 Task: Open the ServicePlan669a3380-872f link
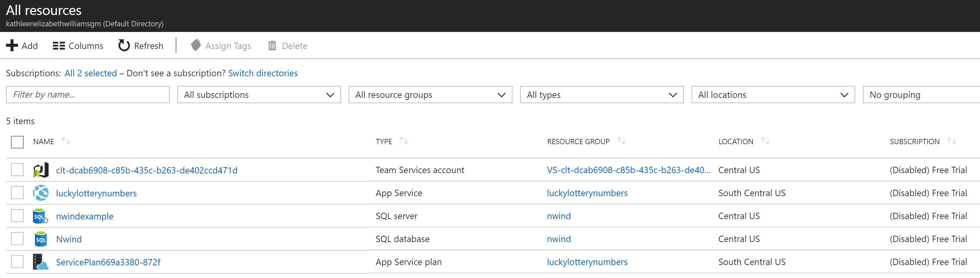(x=108, y=262)
